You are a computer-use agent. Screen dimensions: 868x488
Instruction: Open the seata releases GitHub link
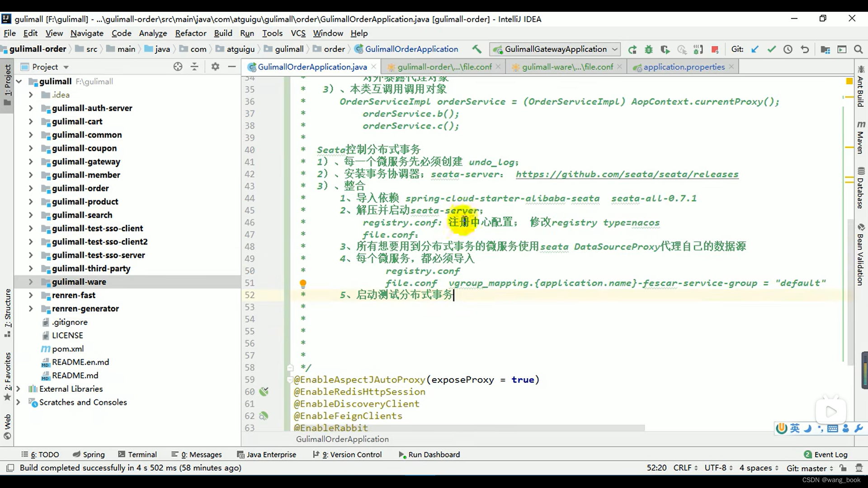(627, 174)
